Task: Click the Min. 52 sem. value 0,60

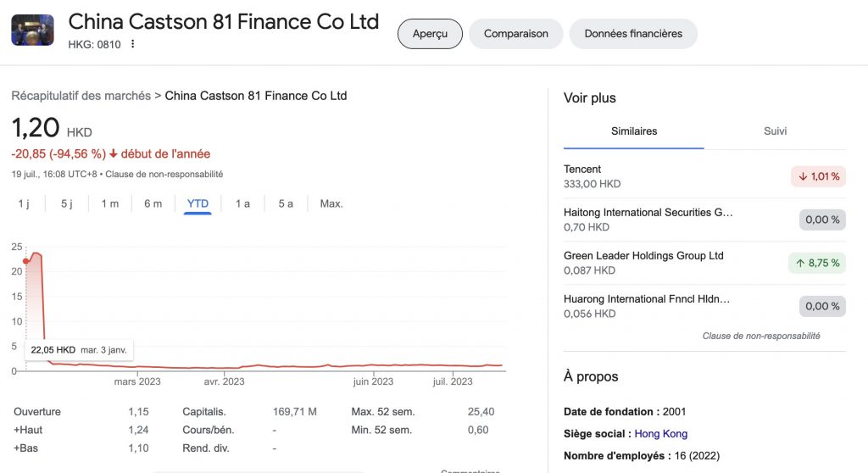Action: pyautogui.click(x=478, y=430)
